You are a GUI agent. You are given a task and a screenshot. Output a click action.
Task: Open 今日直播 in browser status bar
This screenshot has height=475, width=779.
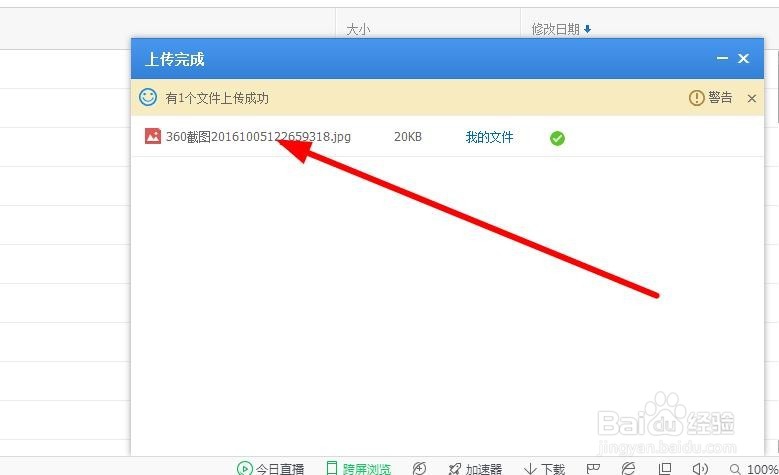pos(270,469)
